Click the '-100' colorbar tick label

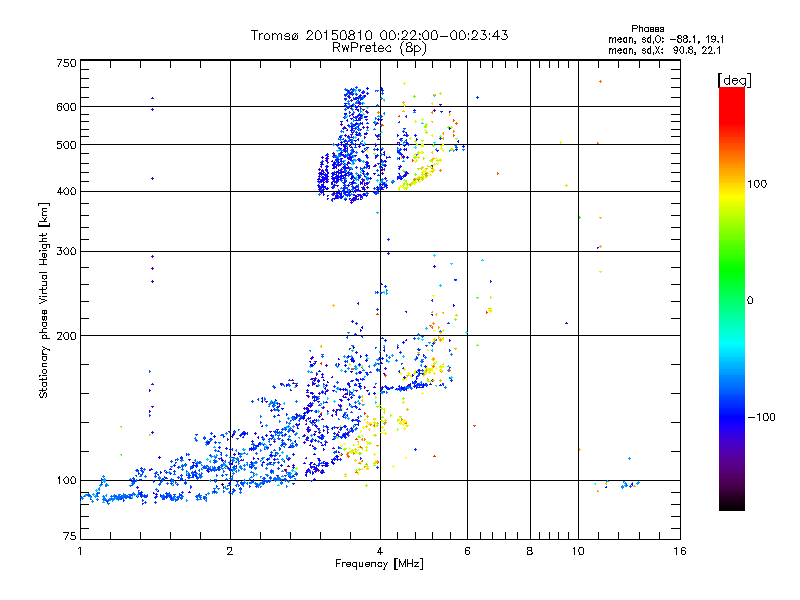click(x=761, y=417)
